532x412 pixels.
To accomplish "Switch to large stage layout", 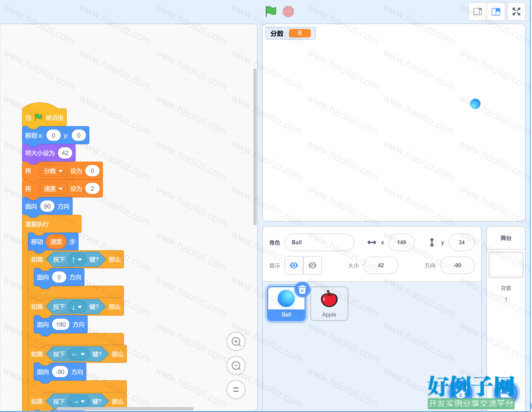I will 496,11.
